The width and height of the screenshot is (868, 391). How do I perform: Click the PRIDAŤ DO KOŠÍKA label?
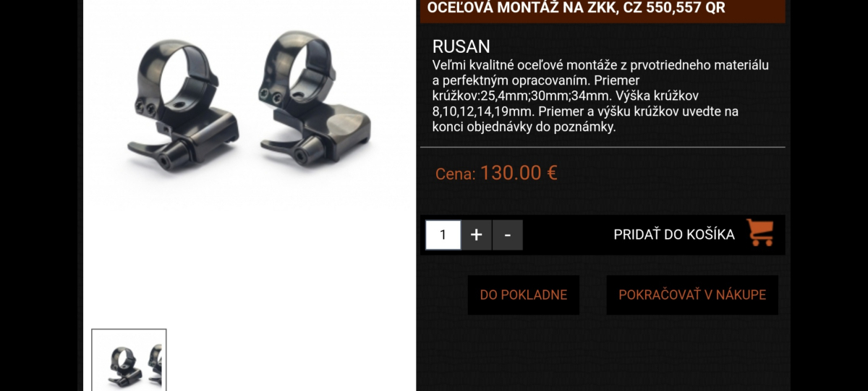point(673,235)
